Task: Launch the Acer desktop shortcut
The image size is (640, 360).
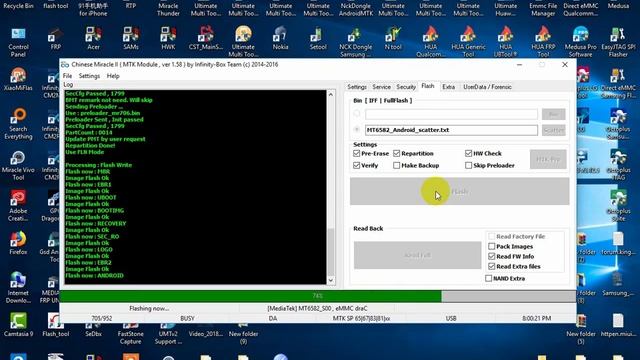Action: click(93, 39)
